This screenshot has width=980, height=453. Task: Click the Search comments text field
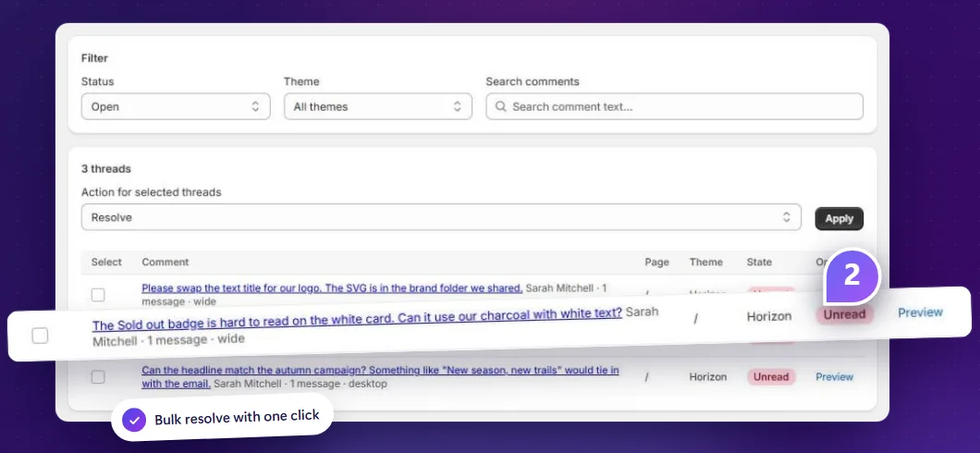coord(674,107)
